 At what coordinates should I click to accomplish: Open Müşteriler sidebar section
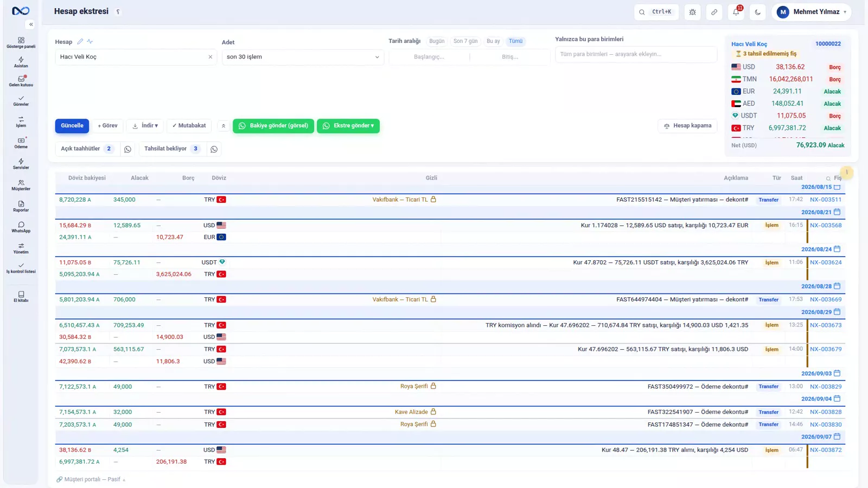21,185
